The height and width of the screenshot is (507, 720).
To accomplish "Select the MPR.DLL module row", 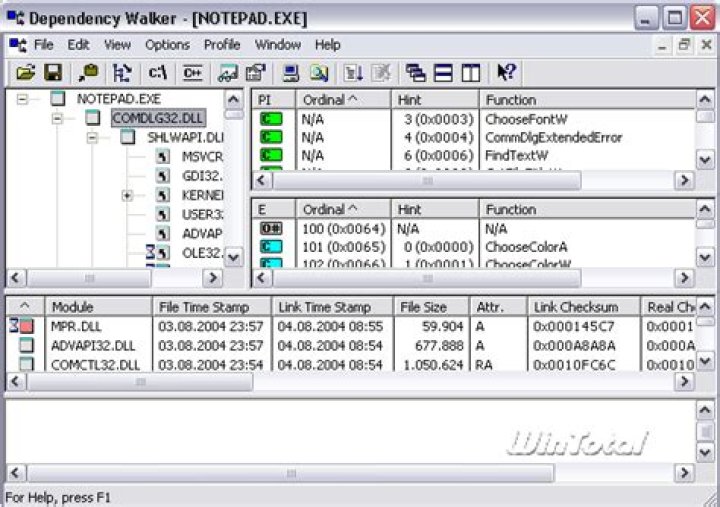I will tap(351, 326).
